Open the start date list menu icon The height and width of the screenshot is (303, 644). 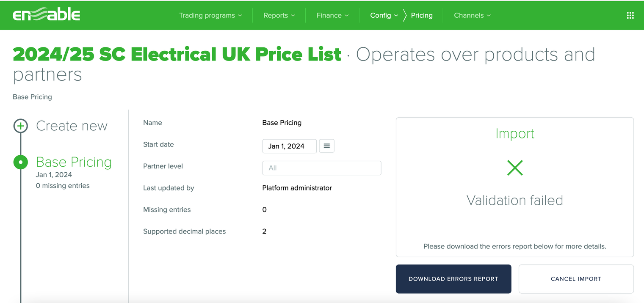(x=326, y=146)
